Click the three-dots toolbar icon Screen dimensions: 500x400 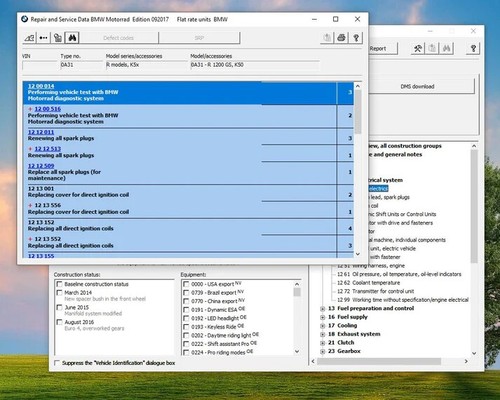click(43, 38)
